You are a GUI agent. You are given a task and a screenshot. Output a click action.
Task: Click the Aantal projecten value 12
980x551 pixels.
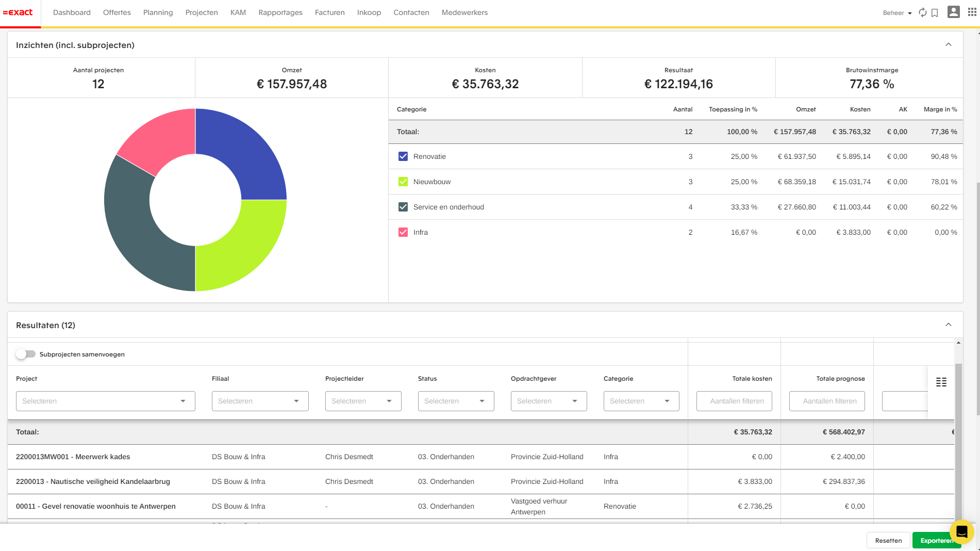pos(98,84)
